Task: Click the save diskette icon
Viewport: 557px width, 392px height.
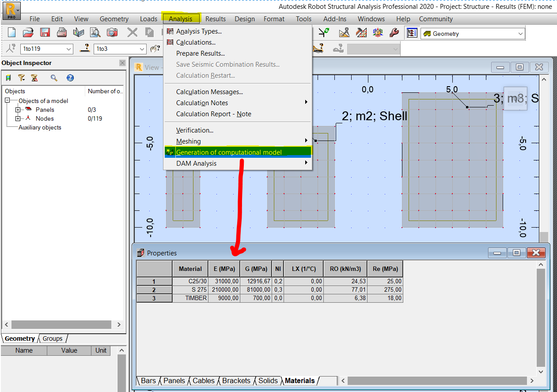Action: point(44,32)
